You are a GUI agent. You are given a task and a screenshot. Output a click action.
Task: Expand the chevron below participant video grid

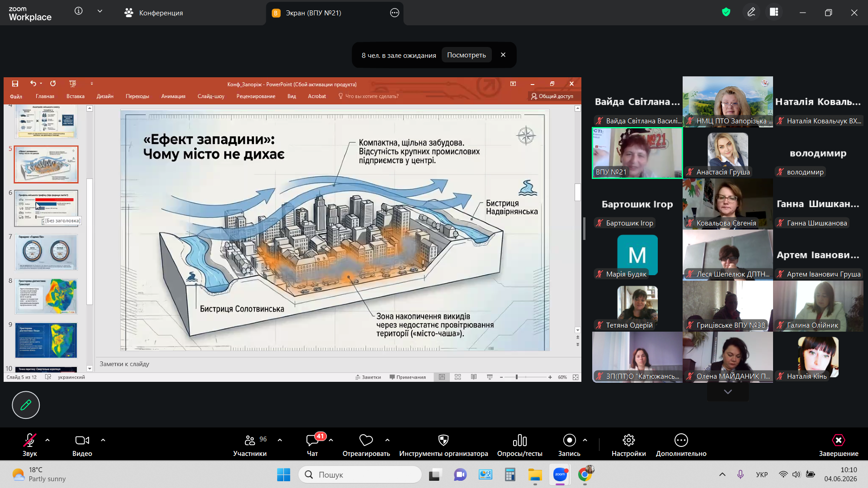[x=728, y=392]
